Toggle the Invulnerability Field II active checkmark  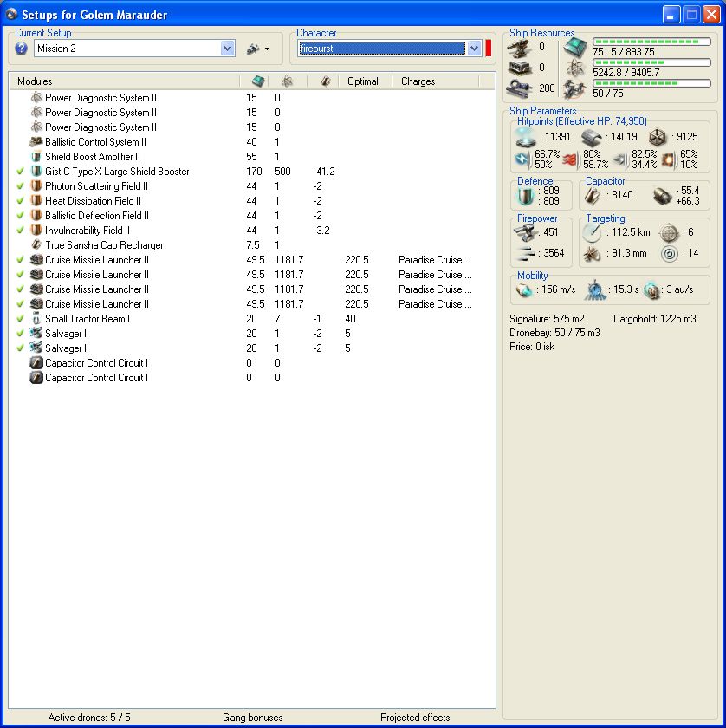click(21, 231)
